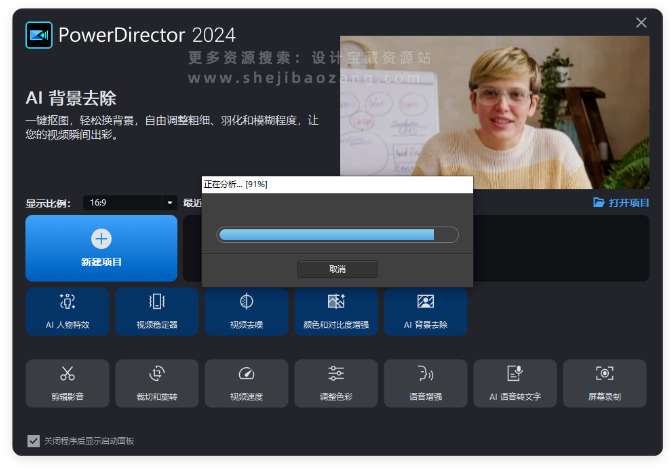Screen dimensions: 670x468
Task: Open the 调整色彩 sliders tool
Action: 336,383
